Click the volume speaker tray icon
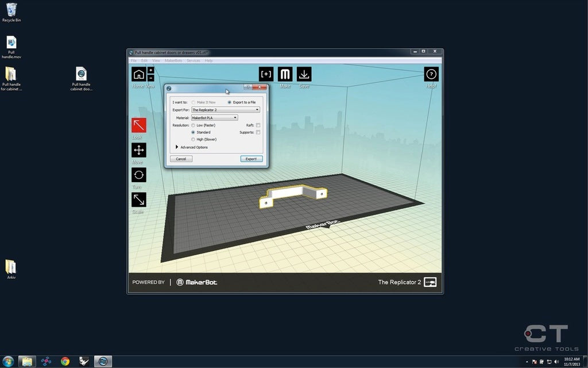Image resolution: width=588 pixels, height=368 pixels. [556, 362]
